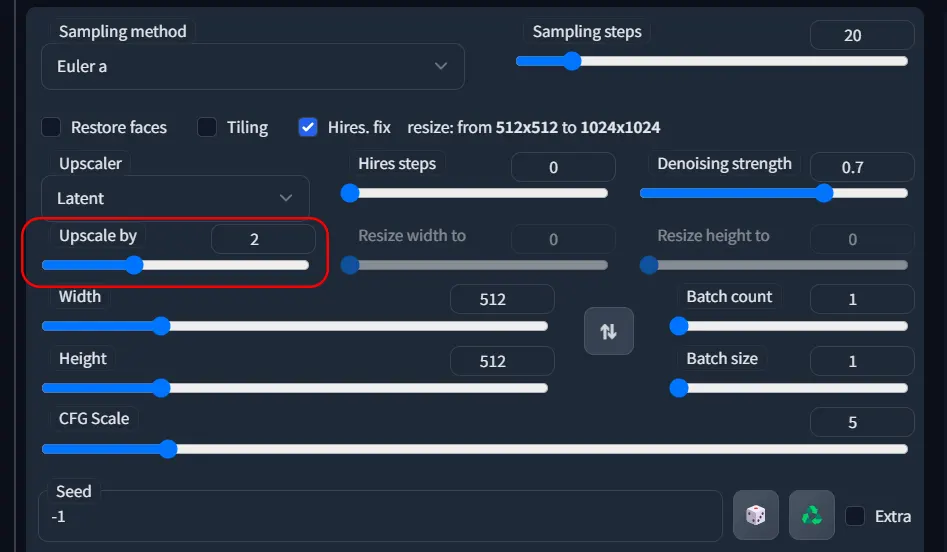Enable the Tiling checkbox
The height and width of the screenshot is (552, 947).
click(207, 127)
